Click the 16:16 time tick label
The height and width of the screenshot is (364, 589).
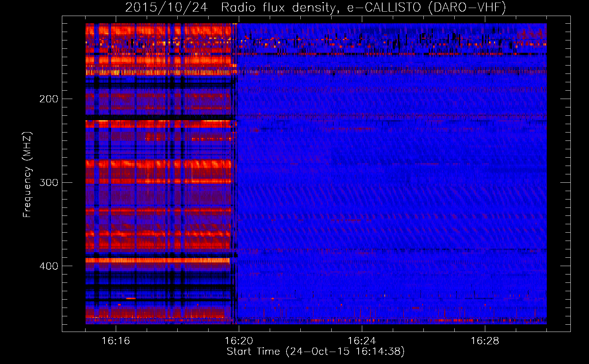116,341
